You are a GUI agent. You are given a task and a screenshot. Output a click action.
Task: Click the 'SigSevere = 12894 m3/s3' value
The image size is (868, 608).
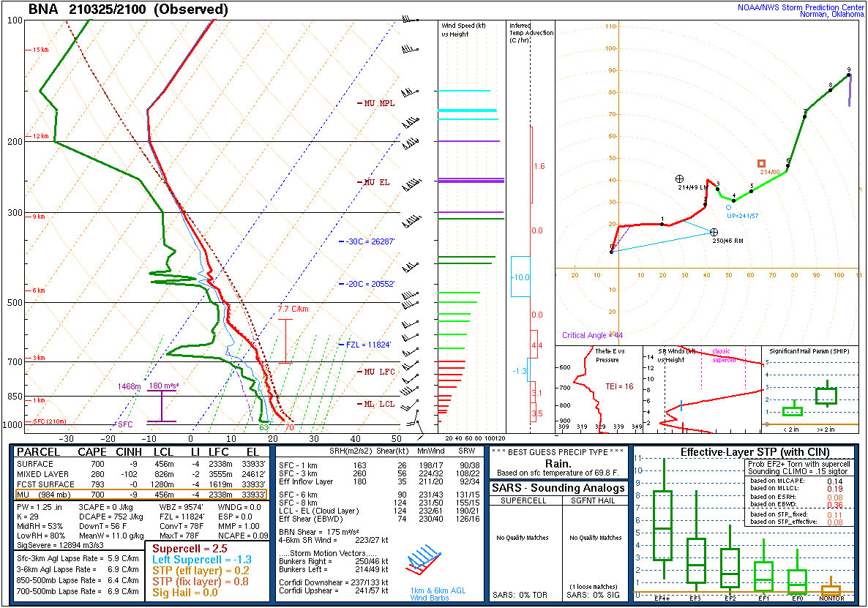pyautogui.click(x=60, y=545)
